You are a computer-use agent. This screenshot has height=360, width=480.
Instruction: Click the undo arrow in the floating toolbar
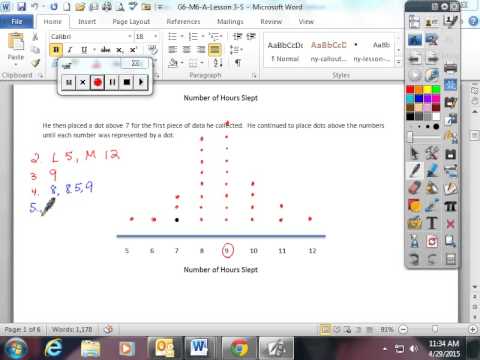coord(414,259)
